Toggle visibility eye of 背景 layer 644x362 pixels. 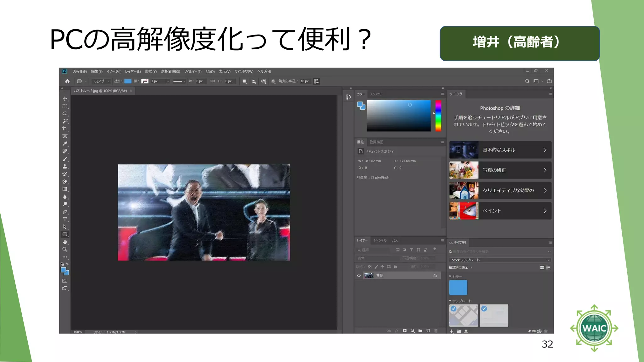pos(359,276)
